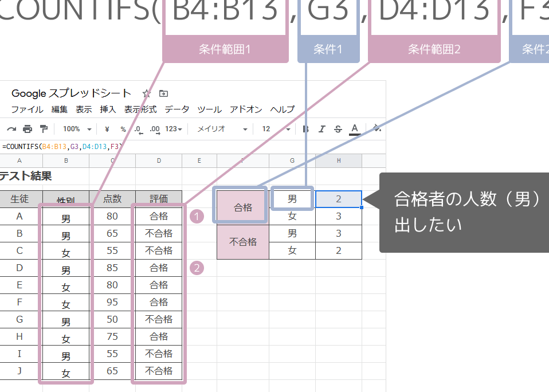Click student H's 合格 evaluation cell

[x=159, y=337]
